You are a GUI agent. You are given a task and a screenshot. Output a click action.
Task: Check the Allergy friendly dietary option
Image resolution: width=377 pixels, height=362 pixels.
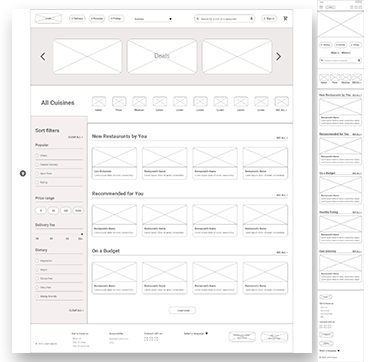tap(37, 296)
